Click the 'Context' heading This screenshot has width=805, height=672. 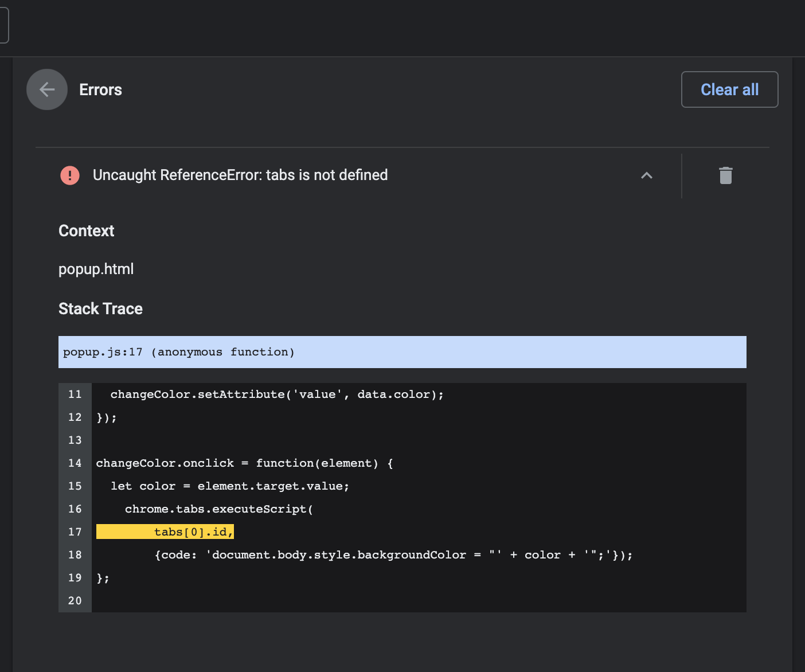[86, 230]
